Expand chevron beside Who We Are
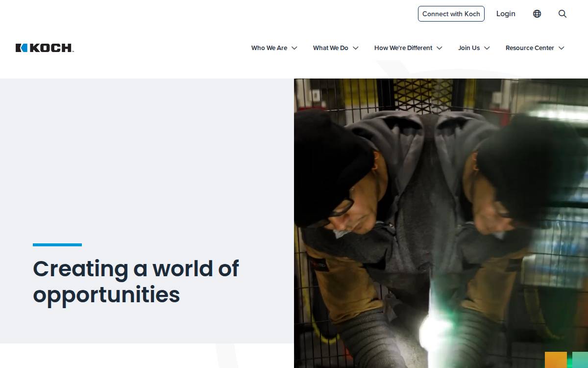588x368 pixels. [294, 48]
